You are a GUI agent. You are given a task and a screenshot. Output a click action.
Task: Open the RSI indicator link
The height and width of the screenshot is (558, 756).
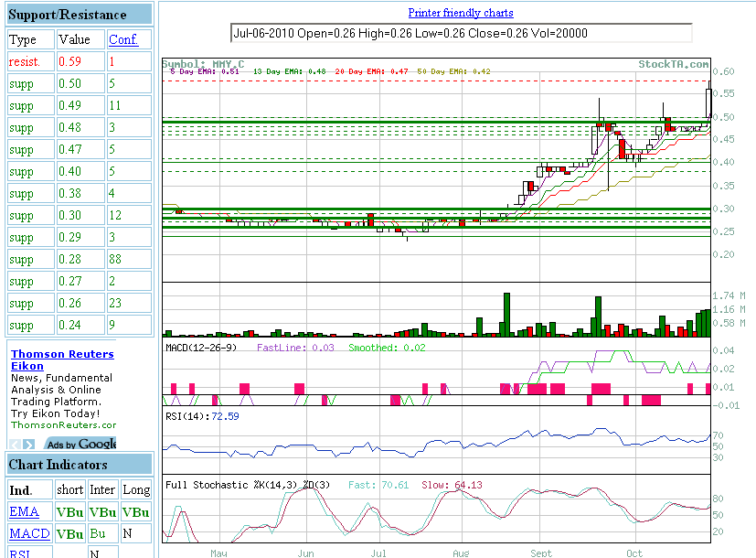click(x=20, y=553)
